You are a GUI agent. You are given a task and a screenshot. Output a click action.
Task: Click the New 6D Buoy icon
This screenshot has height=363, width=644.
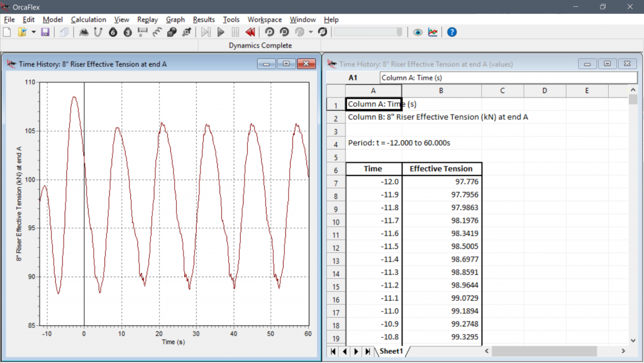pos(113,32)
